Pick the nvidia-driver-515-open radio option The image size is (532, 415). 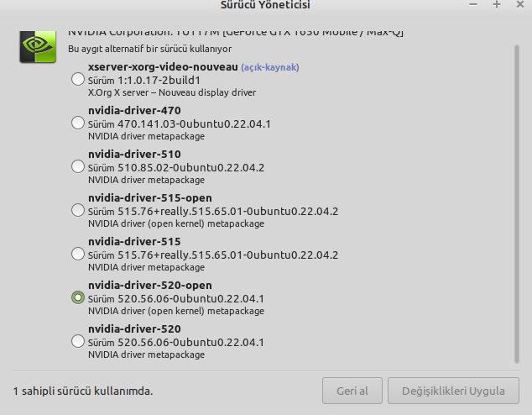(x=78, y=210)
